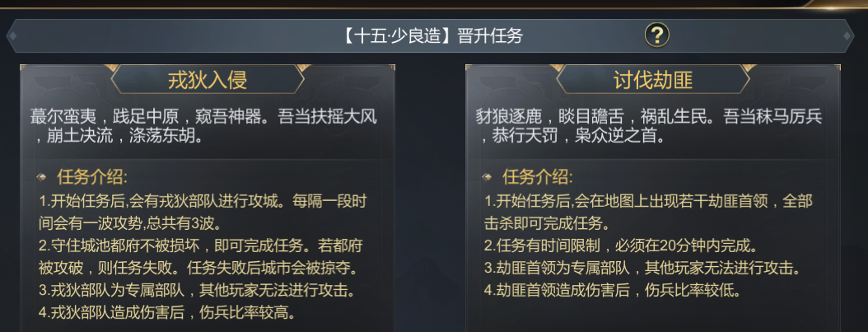Viewport: 868px width, 332px height.
Task: Click the 任务介绍 heading under 戎狄入侵
Action: [92, 178]
